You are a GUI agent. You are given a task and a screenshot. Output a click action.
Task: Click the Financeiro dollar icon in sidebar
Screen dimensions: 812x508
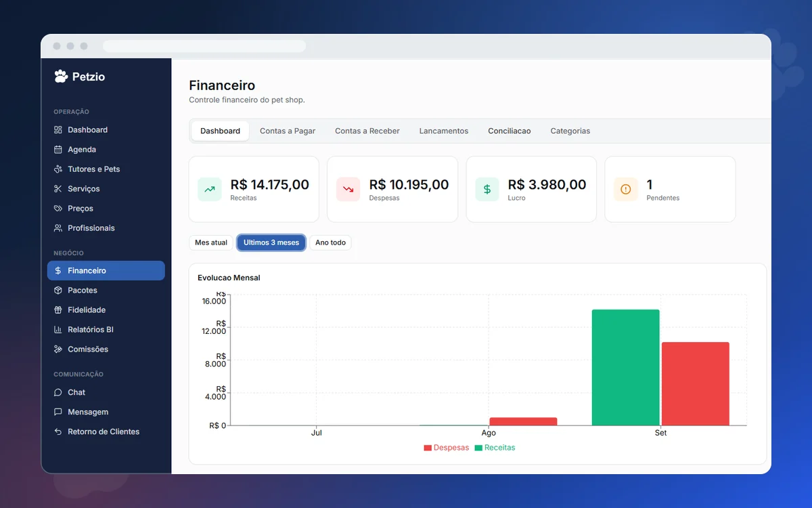click(x=58, y=271)
